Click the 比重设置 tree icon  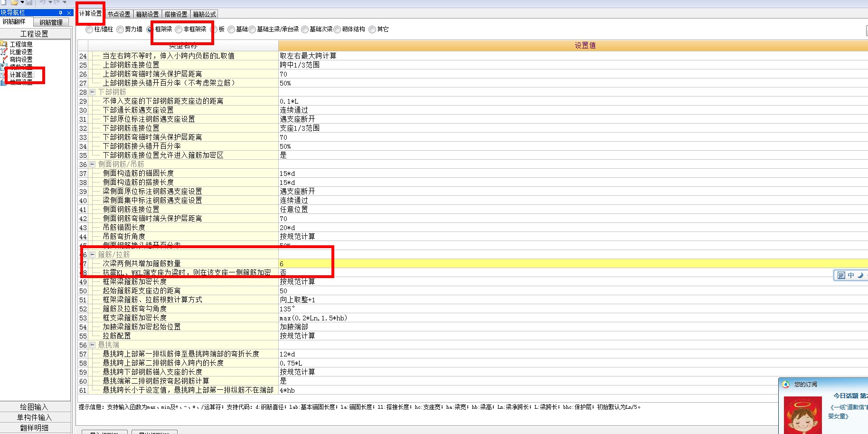4,52
